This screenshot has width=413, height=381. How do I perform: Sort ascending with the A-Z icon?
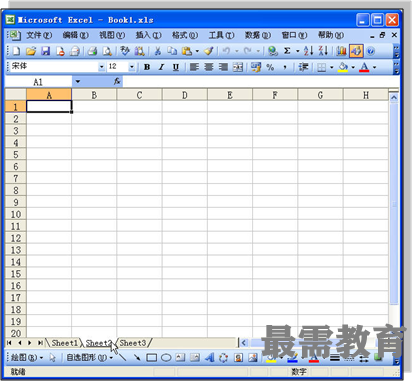click(309, 51)
